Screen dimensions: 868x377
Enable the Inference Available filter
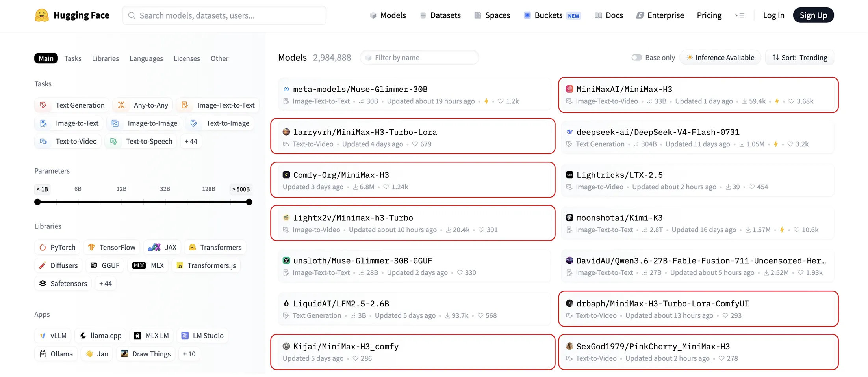pyautogui.click(x=720, y=58)
